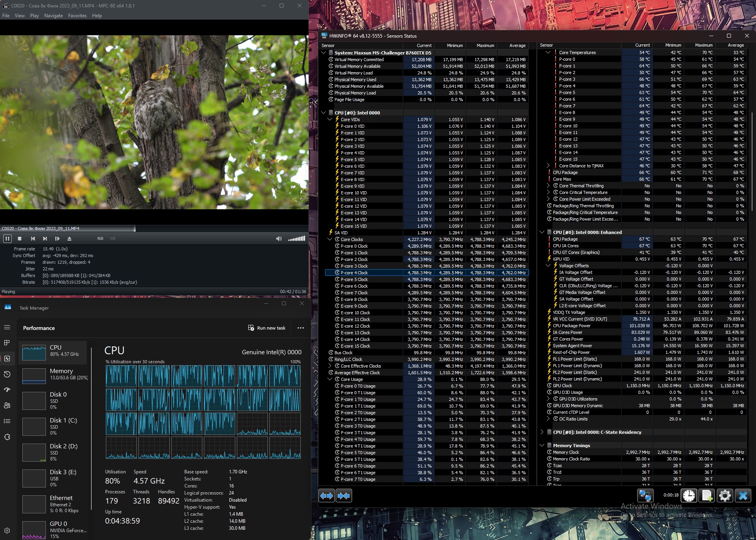Adjust the MPC-BE volume slider
The height and width of the screenshot is (540, 756).
pos(296,239)
